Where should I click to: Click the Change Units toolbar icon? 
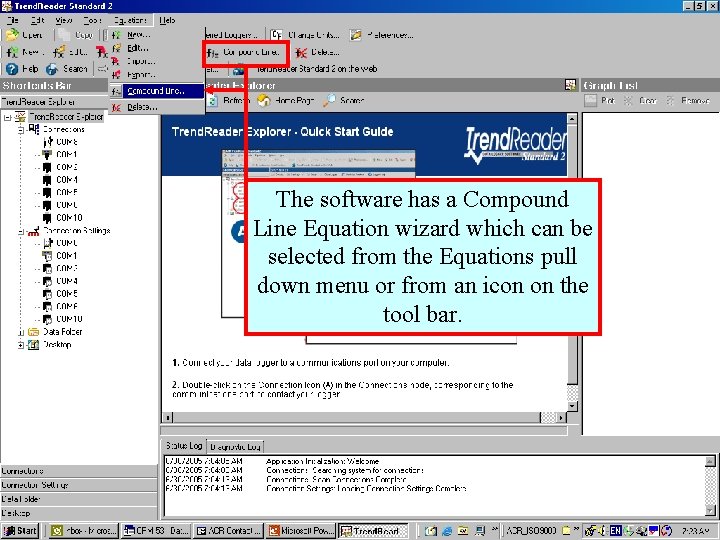276,35
